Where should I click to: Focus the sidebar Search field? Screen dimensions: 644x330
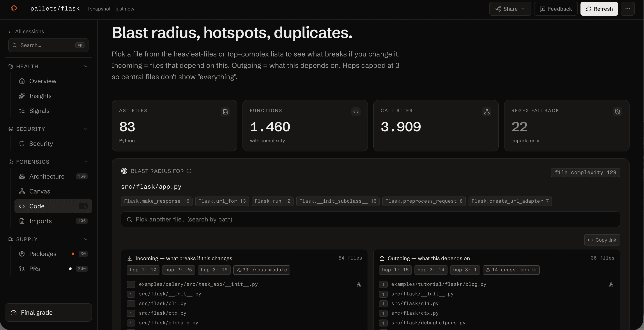pos(48,45)
